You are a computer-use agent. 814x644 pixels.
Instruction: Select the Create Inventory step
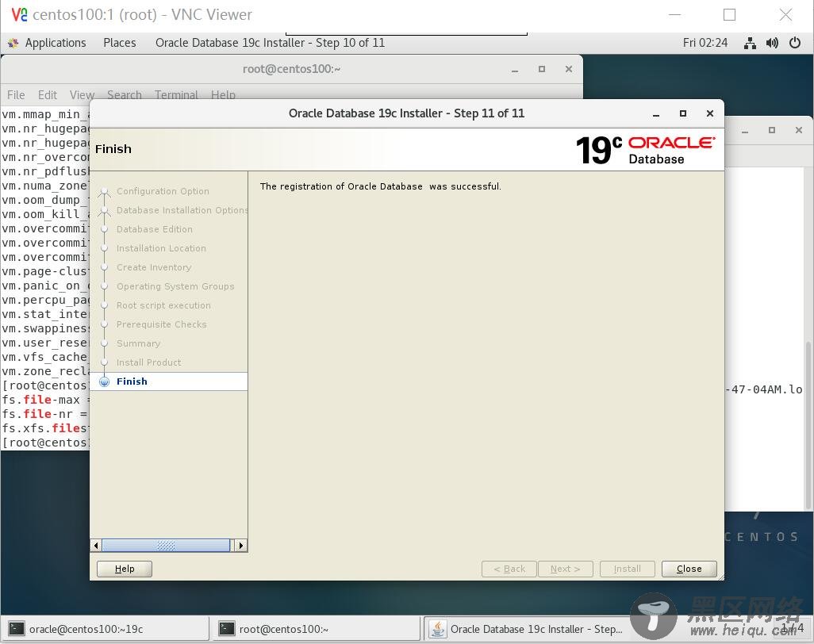[154, 267]
